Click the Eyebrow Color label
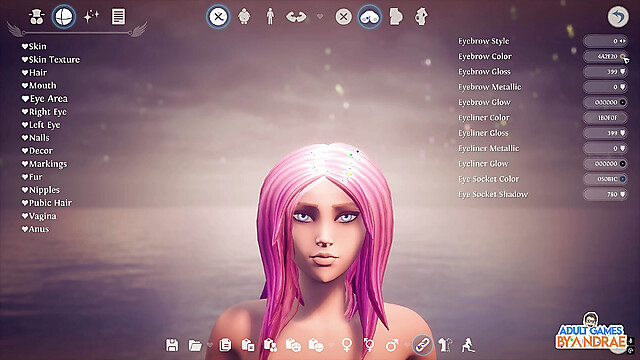Image resolution: width=640 pixels, height=360 pixels. [x=485, y=56]
